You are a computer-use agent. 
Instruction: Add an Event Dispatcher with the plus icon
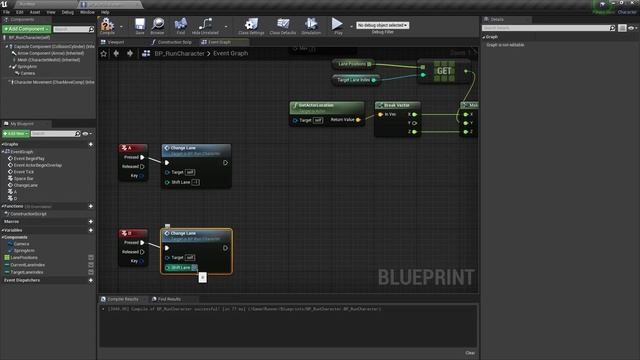91,280
